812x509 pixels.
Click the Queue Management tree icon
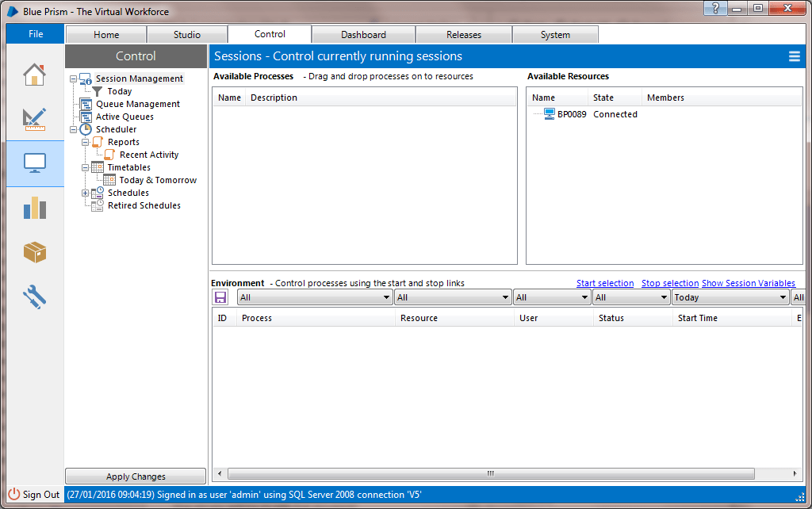[x=86, y=104]
